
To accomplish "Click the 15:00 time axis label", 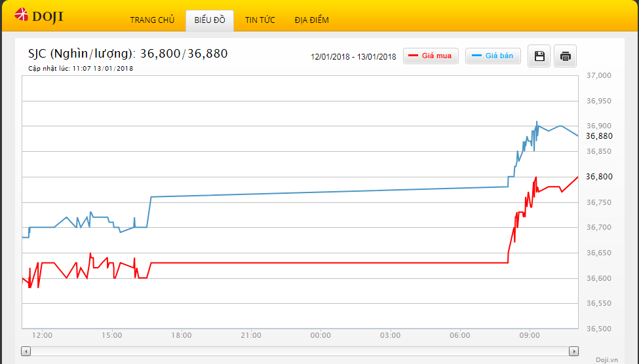I will click(x=111, y=335).
